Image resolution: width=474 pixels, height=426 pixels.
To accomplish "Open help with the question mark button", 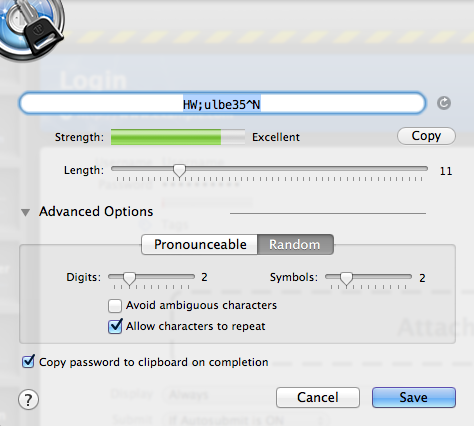I will pos(28,399).
